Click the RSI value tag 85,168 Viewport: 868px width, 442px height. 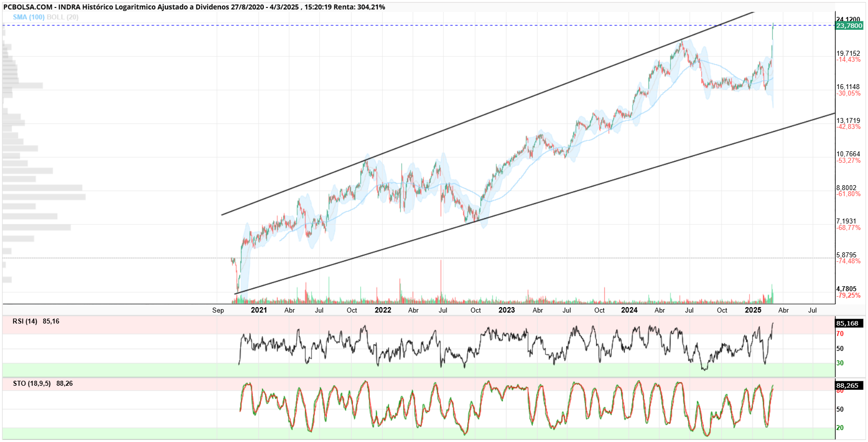[x=848, y=323]
